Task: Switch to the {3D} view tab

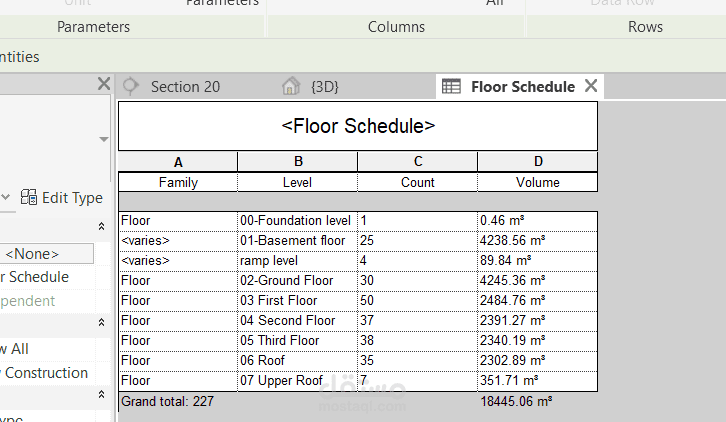Action: (325, 87)
